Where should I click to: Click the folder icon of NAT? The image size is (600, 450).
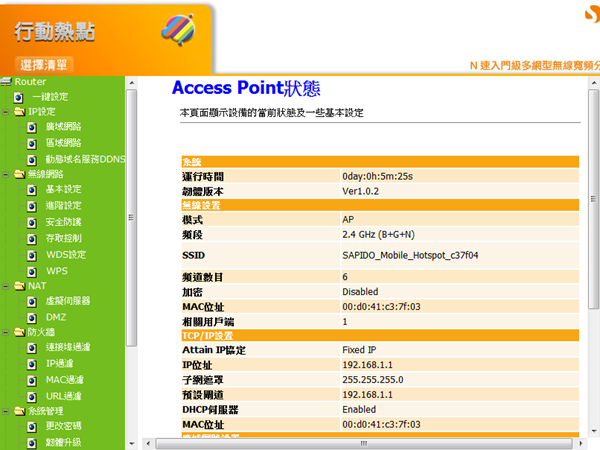pos(20,286)
